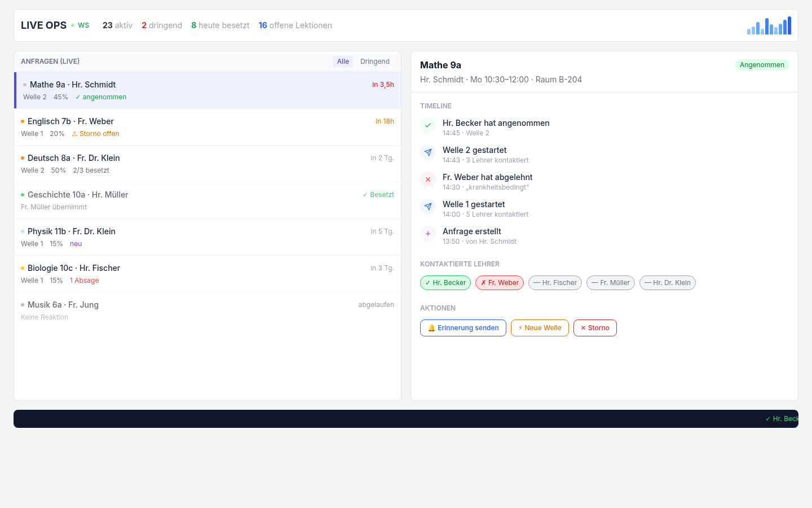This screenshot has height=508, width=812.
Task: Click the Angenommen status badge
Action: [762, 65]
